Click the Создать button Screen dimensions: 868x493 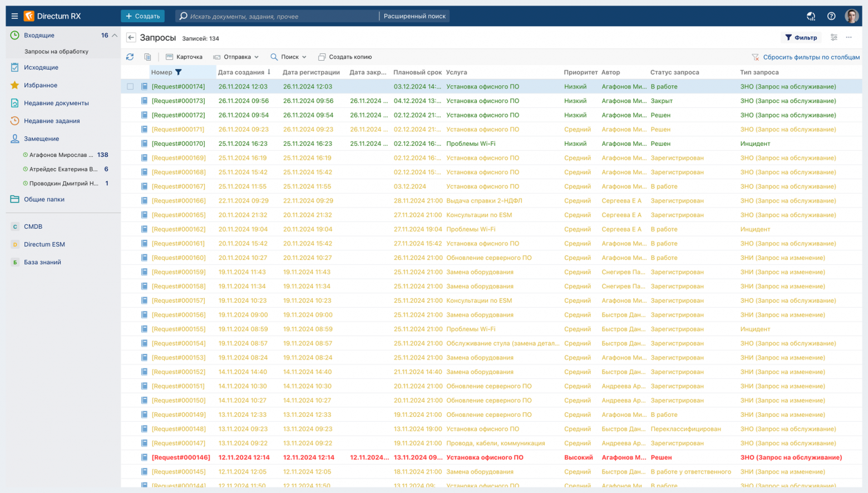click(x=142, y=16)
